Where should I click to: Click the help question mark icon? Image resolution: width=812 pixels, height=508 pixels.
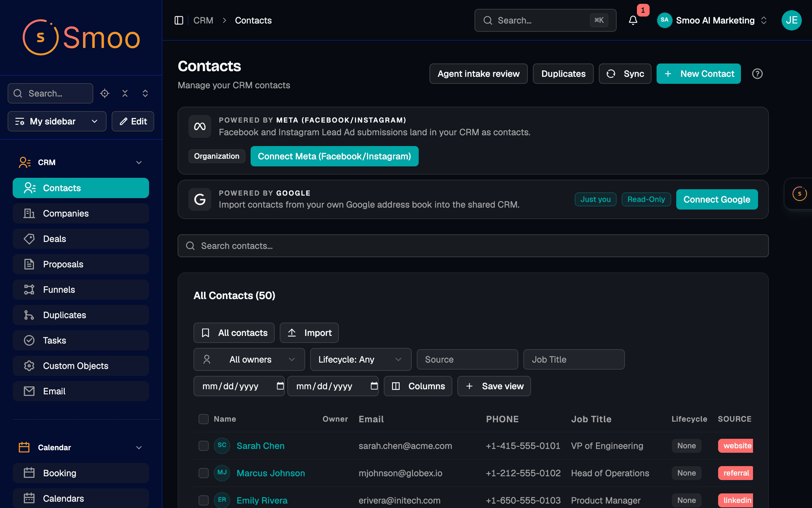point(757,74)
